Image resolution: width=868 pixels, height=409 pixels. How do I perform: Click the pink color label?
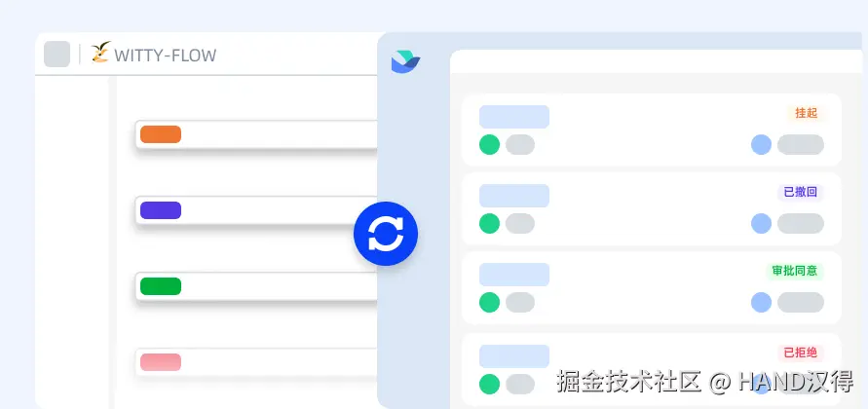tap(161, 362)
